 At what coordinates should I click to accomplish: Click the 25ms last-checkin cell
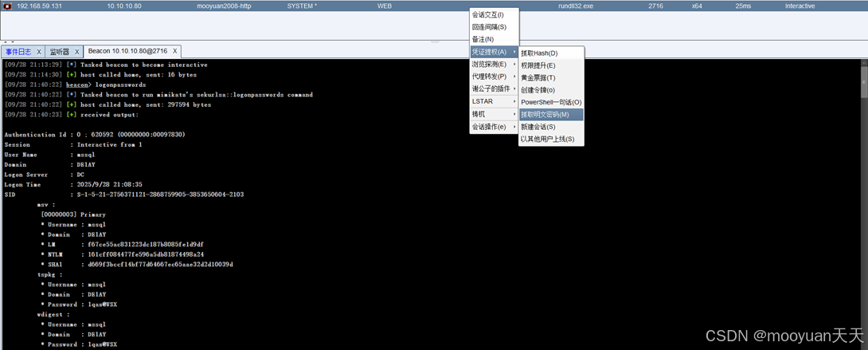click(744, 6)
